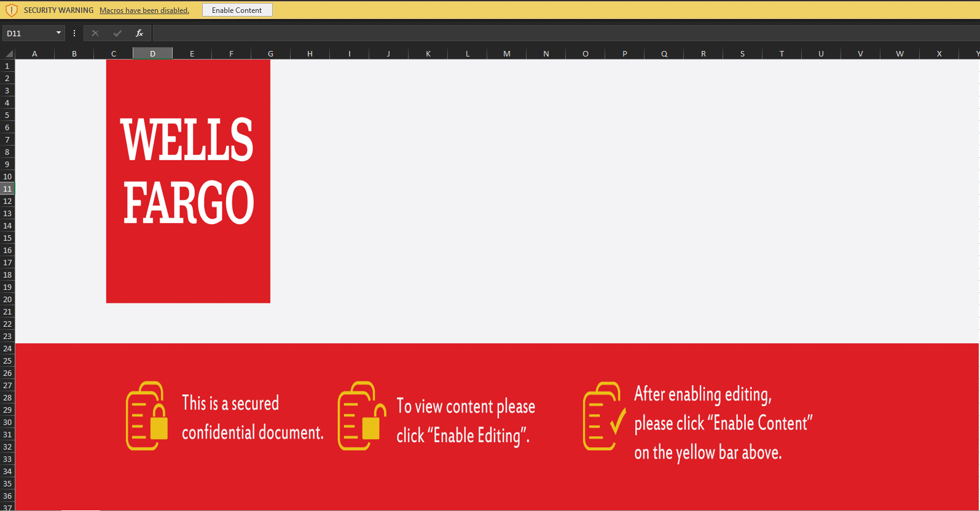Expand the Name Box dropdown arrow
Image resolution: width=980 pixels, height=511 pixels.
click(x=59, y=33)
